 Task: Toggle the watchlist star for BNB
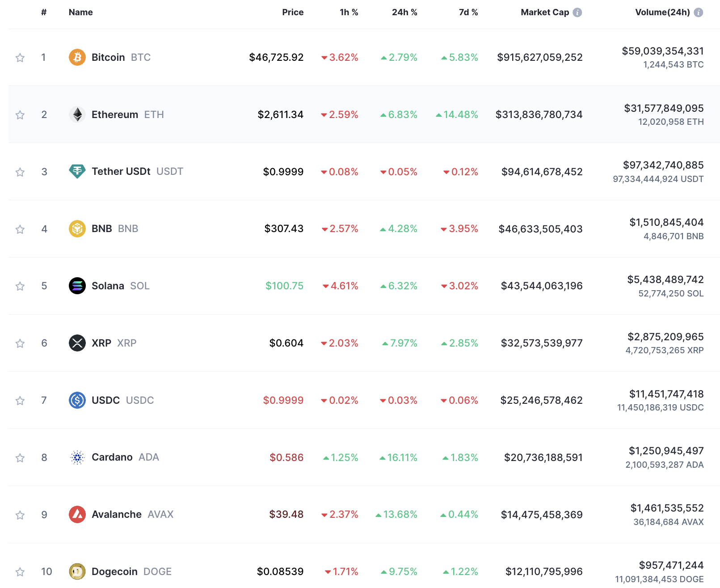[20, 229]
